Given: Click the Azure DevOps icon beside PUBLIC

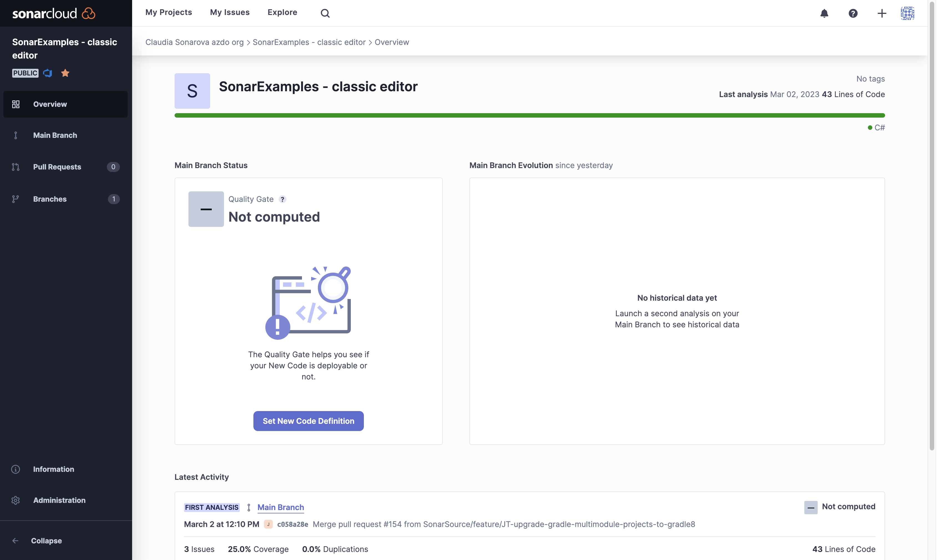Looking at the screenshot, I should pyautogui.click(x=47, y=73).
